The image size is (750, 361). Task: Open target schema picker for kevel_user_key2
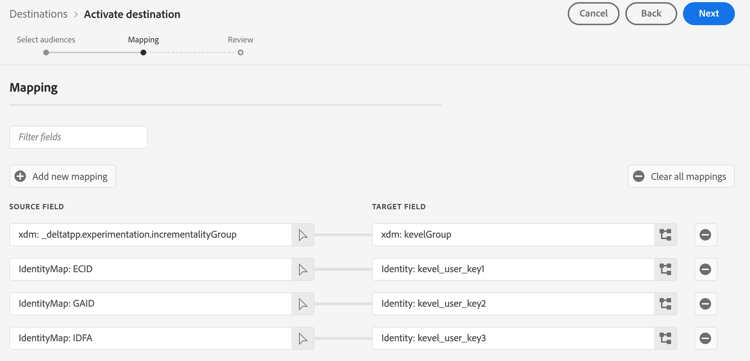point(665,304)
